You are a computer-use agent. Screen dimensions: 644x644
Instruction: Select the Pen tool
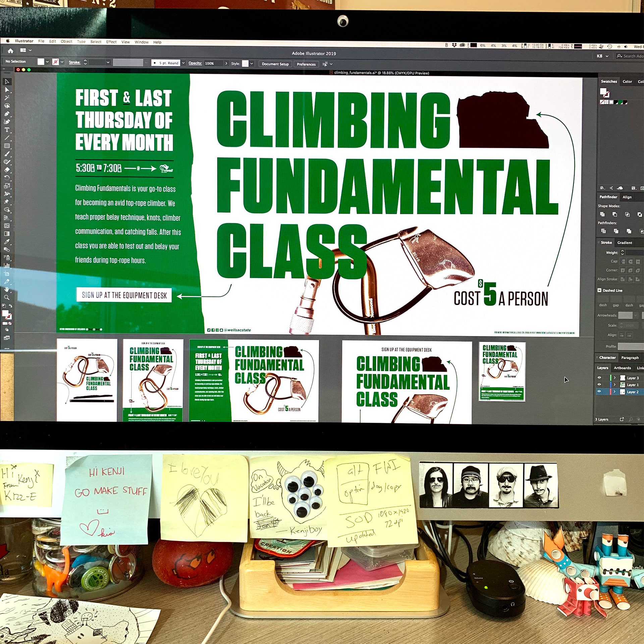point(7,114)
